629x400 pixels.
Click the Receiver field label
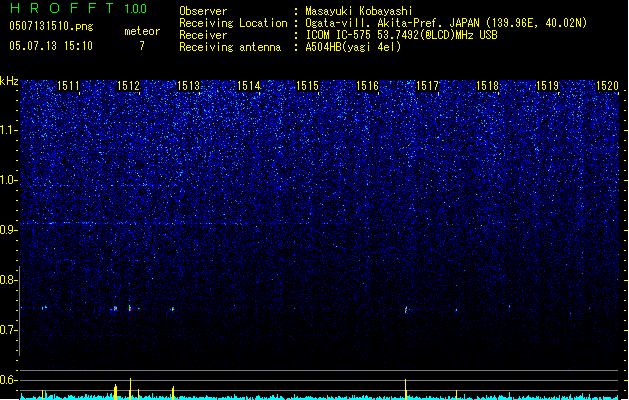(x=203, y=35)
